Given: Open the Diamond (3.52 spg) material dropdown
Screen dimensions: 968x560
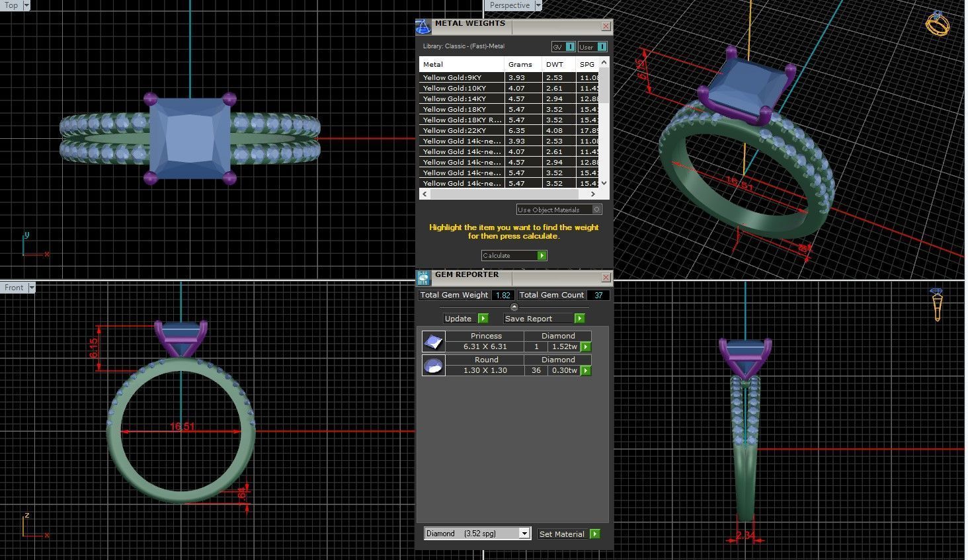Looking at the screenshot, I should [x=477, y=534].
